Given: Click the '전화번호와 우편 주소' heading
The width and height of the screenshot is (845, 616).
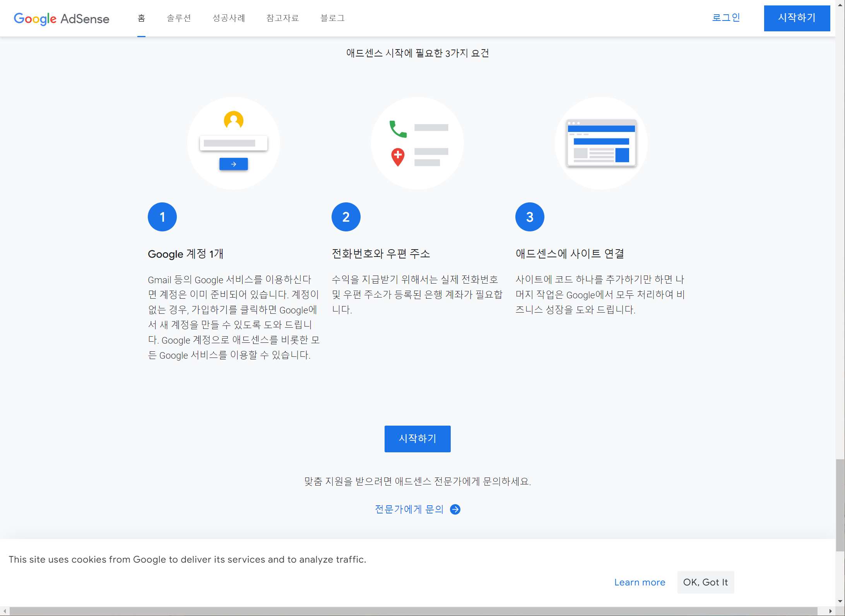Looking at the screenshot, I should tap(381, 254).
